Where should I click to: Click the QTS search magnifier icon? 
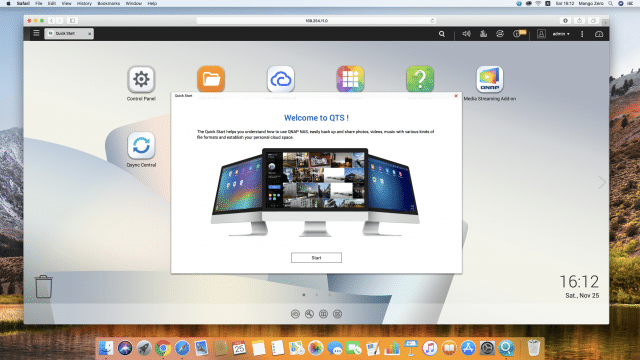(x=442, y=34)
